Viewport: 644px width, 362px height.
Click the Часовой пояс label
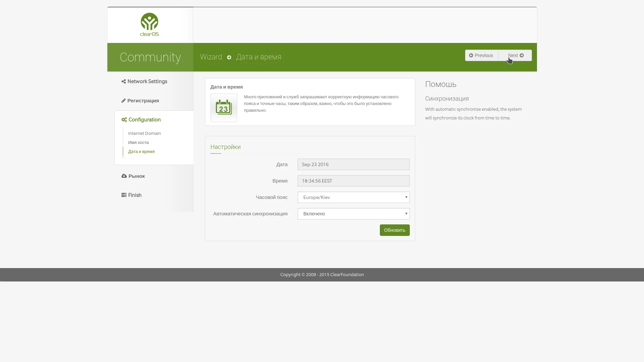[x=271, y=197]
